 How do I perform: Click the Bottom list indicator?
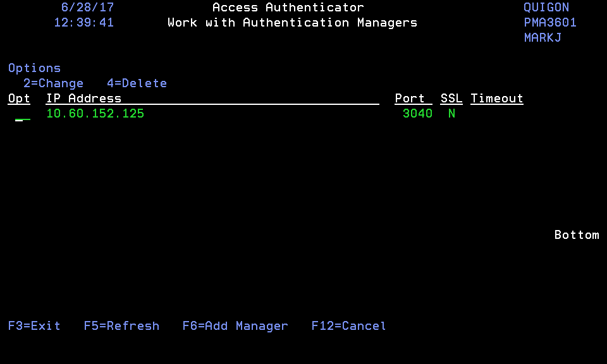577,235
